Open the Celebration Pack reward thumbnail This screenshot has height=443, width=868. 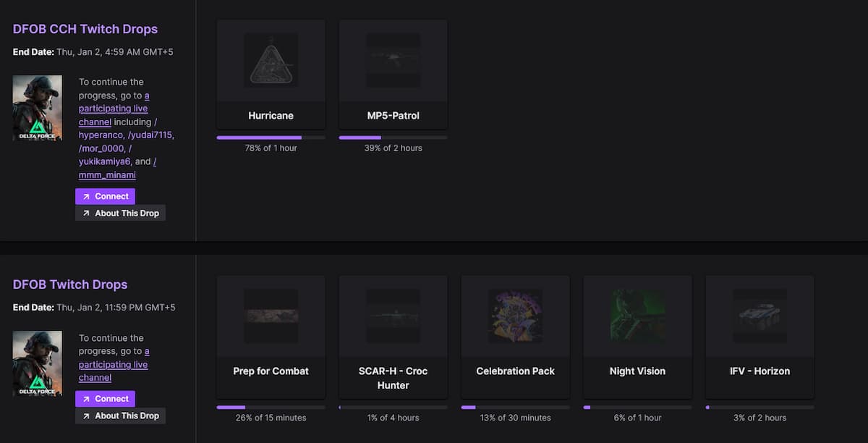pyautogui.click(x=515, y=316)
